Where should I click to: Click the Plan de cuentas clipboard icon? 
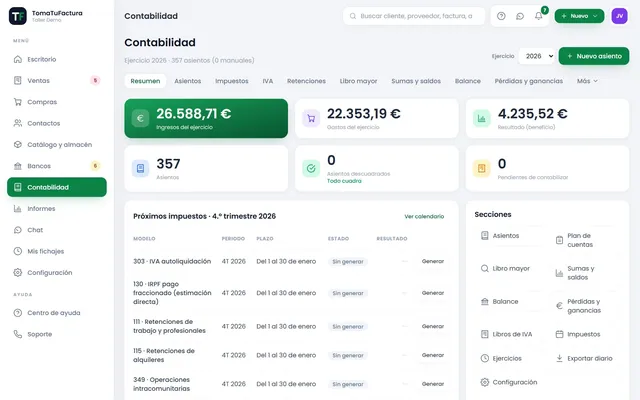click(559, 240)
